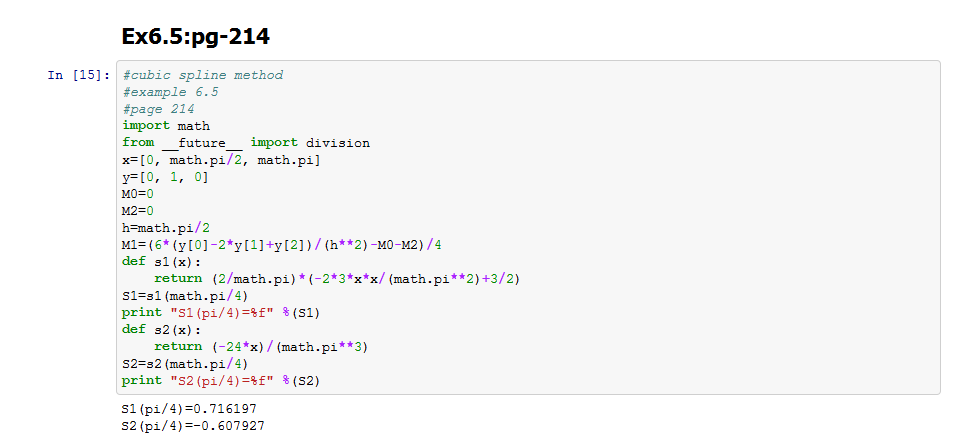This screenshot has width=969, height=447.
Task: Click the 'y=[0, 1, 0]' line
Action: [x=165, y=177]
